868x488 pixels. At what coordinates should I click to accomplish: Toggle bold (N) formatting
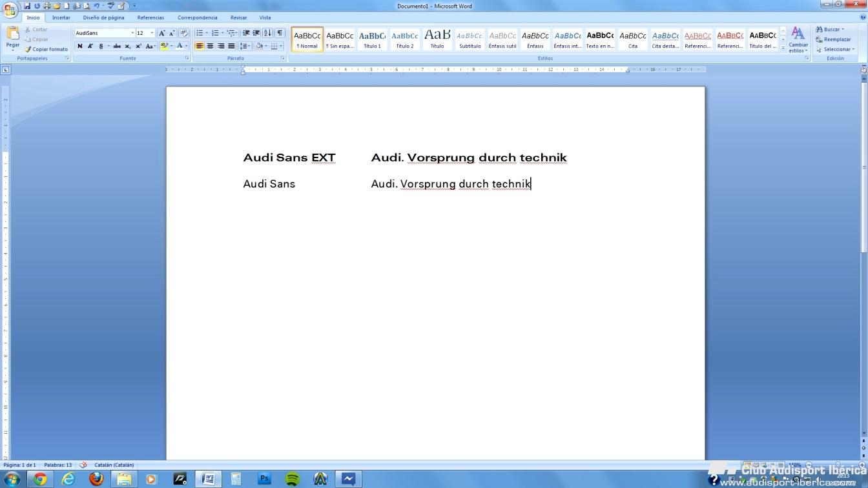79,46
